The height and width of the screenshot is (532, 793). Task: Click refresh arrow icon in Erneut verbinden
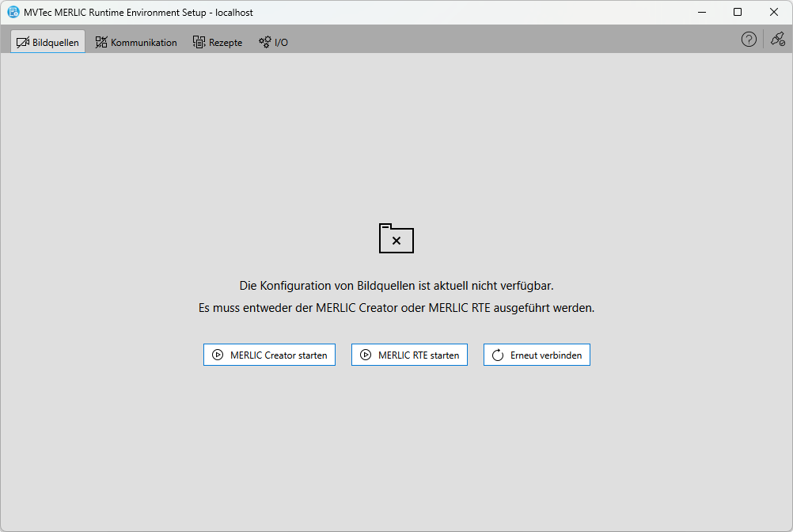tap(498, 355)
